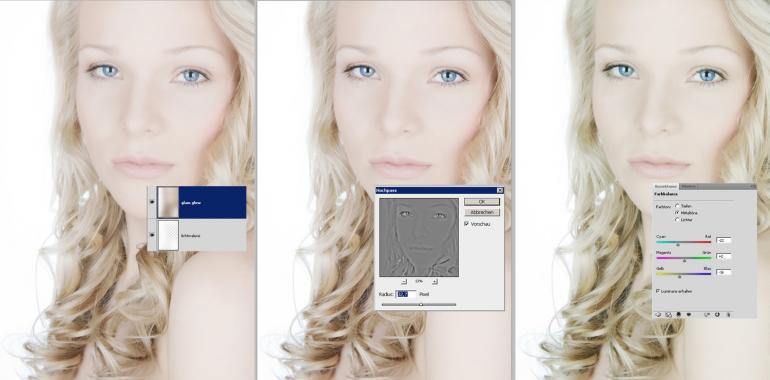Click the view previous state icon in the adjustments panel
Screen dimensions: 770x380
707,315
